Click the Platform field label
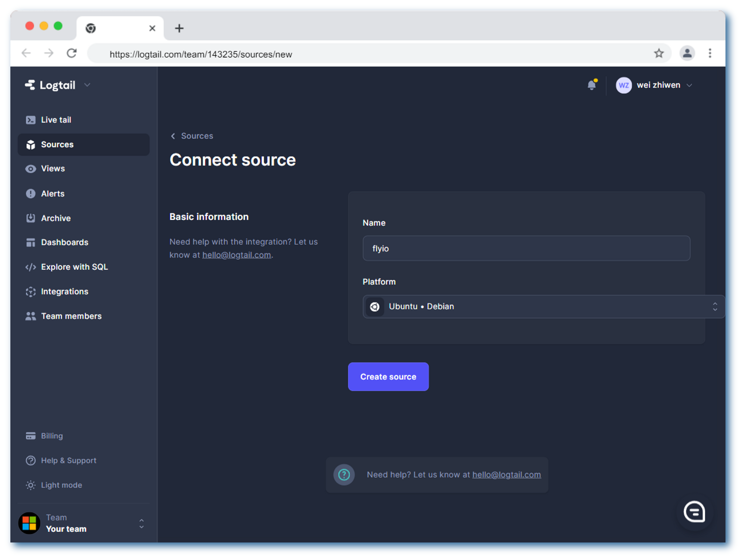This screenshot has height=560, width=743. click(x=379, y=282)
